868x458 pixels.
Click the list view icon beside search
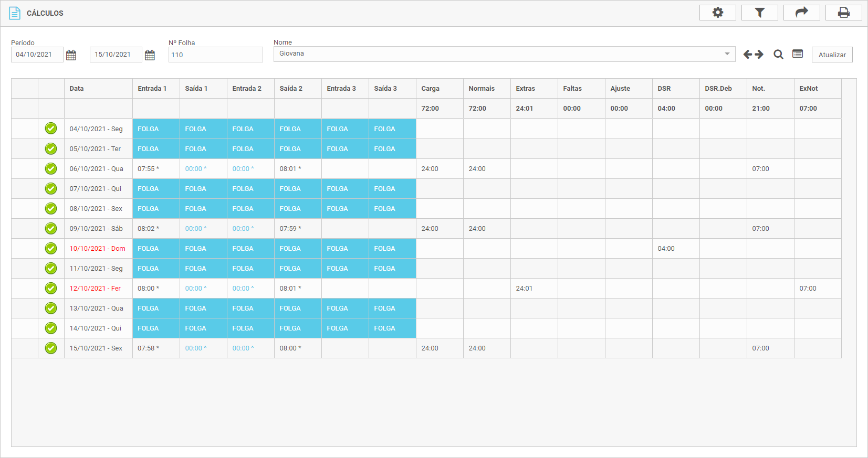(x=798, y=54)
